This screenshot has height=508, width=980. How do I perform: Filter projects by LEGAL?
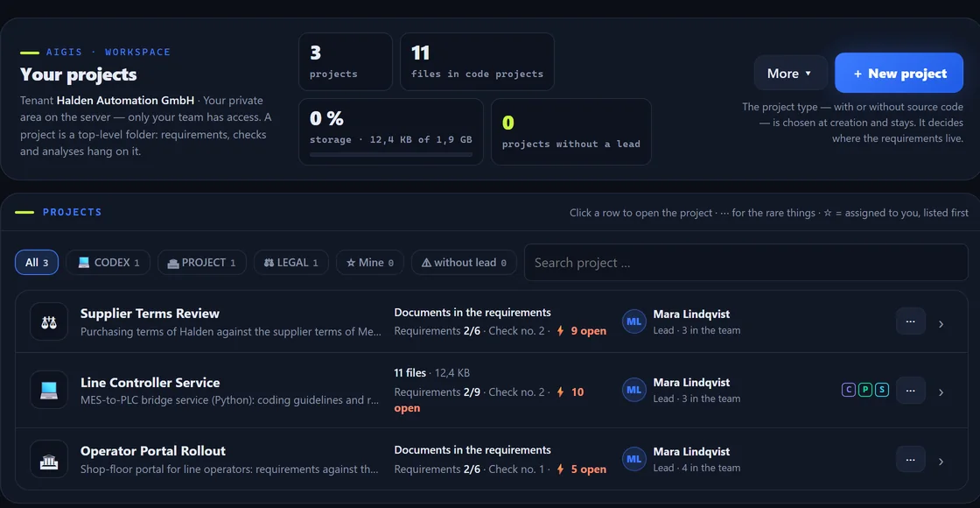291,263
